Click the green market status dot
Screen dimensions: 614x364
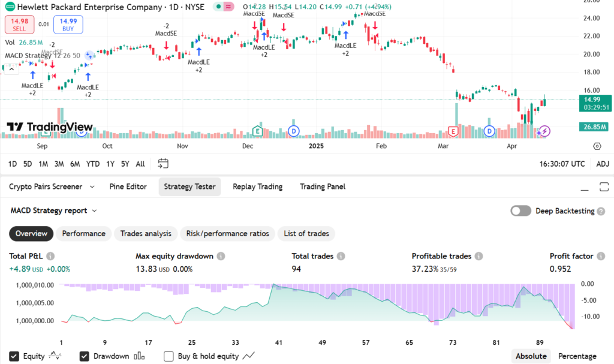click(x=218, y=7)
